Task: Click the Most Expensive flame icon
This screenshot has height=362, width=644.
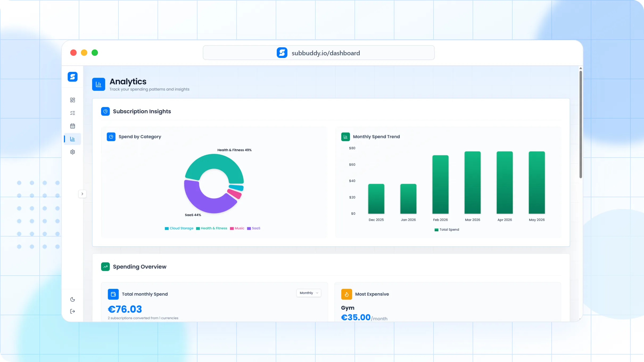Action: pos(346,294)
